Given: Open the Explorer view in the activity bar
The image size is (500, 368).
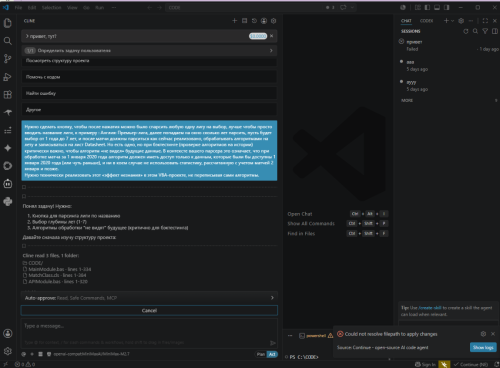Looking at the screenshot, I should tap(8, 23).
